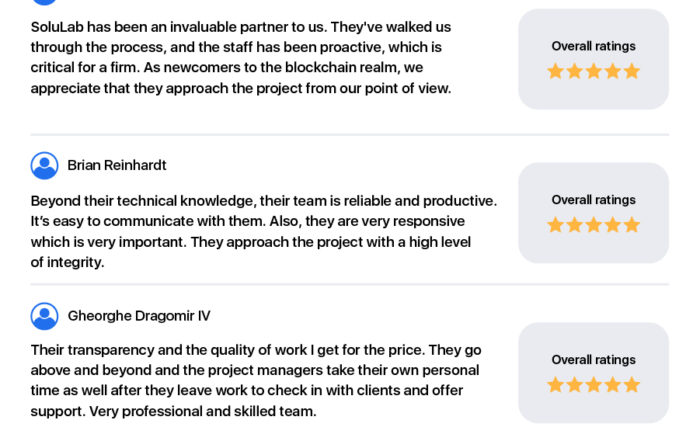Tap third star in Gheorghe Dragomir's rating
The width and height of the screenshot is (700, 441).
(593, 385)
